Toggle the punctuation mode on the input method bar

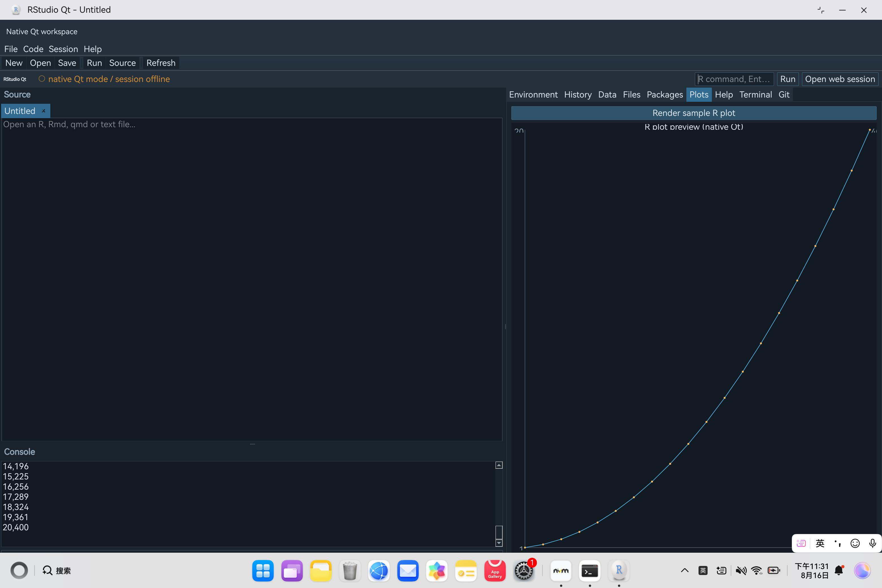click(x=838, y=543)
